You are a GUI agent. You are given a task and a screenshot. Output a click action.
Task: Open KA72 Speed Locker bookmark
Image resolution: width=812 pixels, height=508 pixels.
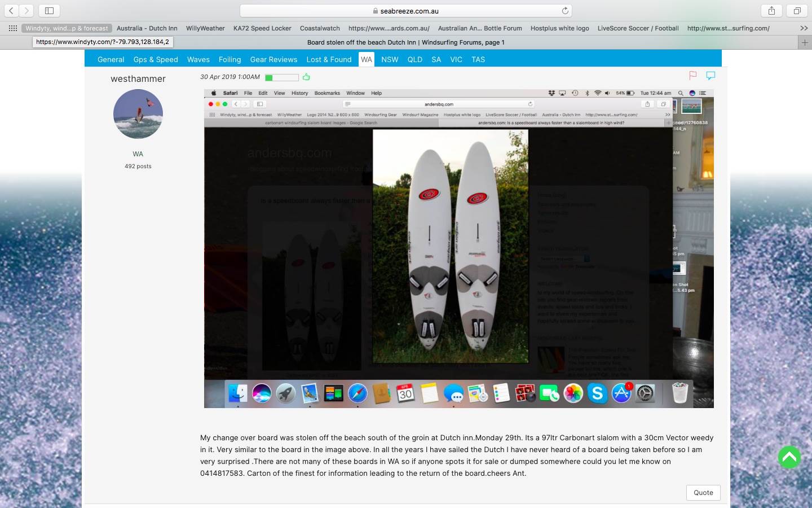262,28
